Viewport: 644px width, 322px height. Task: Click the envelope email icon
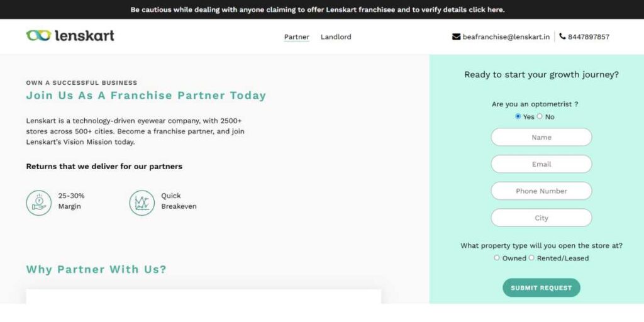coord(457,37)
